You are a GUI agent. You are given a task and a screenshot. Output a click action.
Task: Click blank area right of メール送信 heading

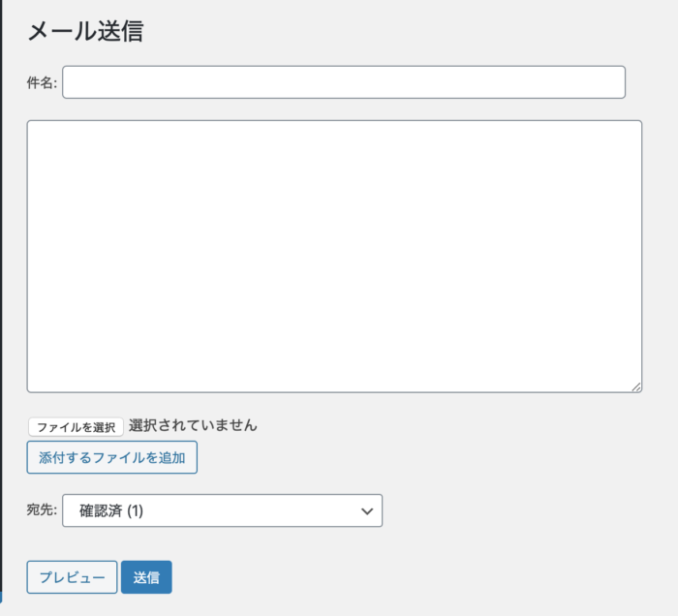pos(387,31)
